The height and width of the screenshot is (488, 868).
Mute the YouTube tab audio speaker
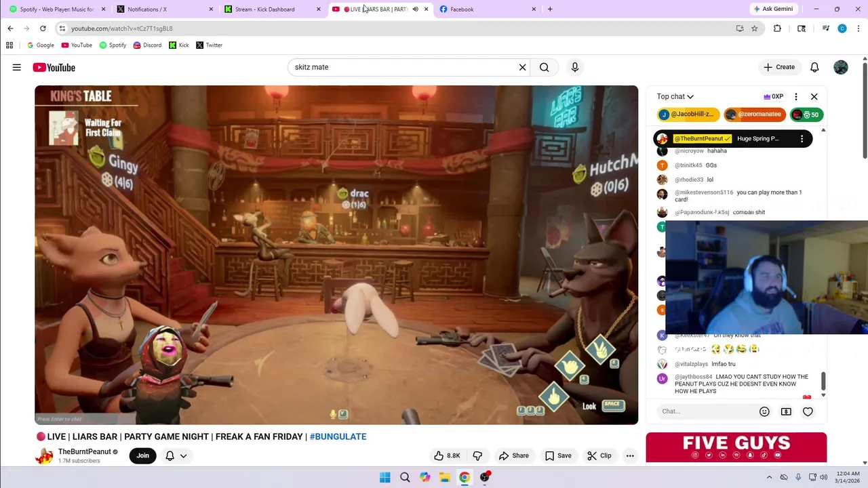415,9
